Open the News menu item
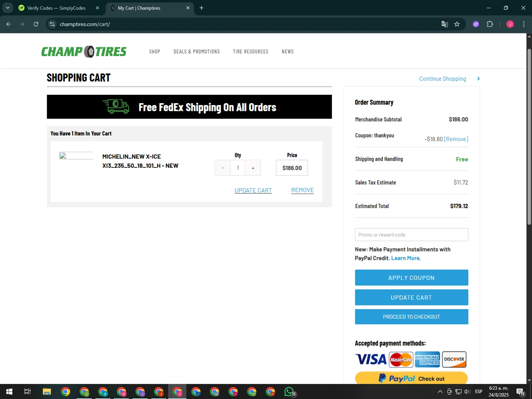 (288, 52)
